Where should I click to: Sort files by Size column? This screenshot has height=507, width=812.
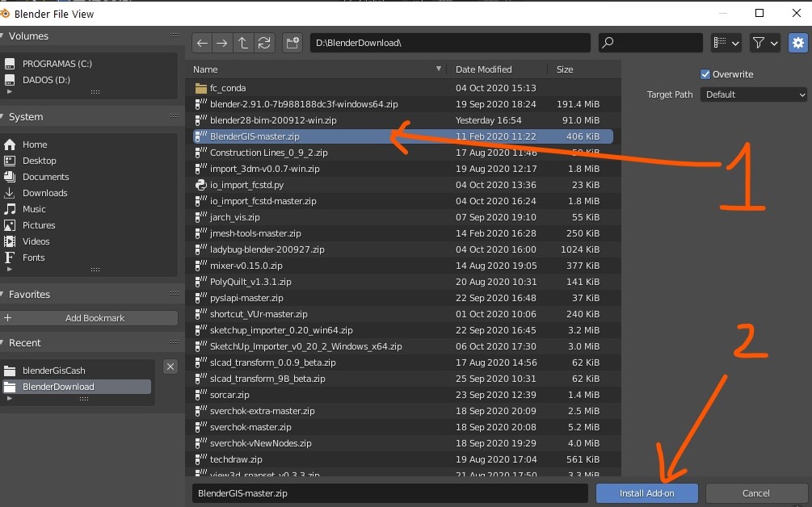click(565, 69)
